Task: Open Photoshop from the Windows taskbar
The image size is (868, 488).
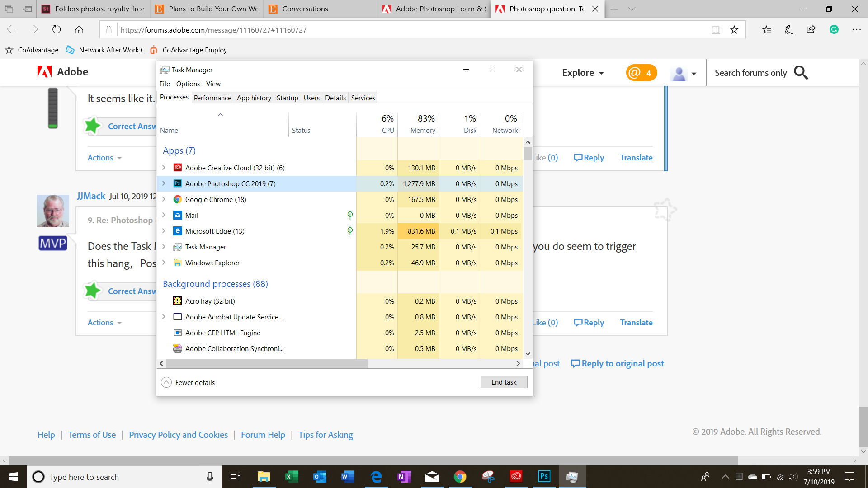Action: click(544, 477)
